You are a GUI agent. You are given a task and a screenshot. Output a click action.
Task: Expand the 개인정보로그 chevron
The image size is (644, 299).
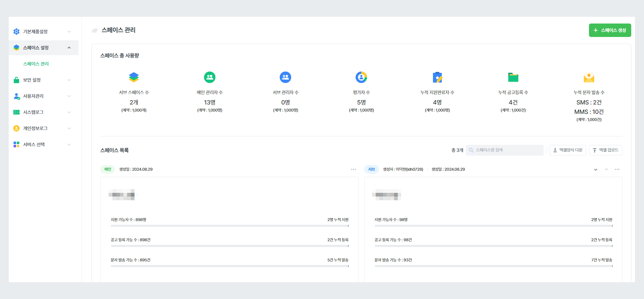[x=69, y=128]
